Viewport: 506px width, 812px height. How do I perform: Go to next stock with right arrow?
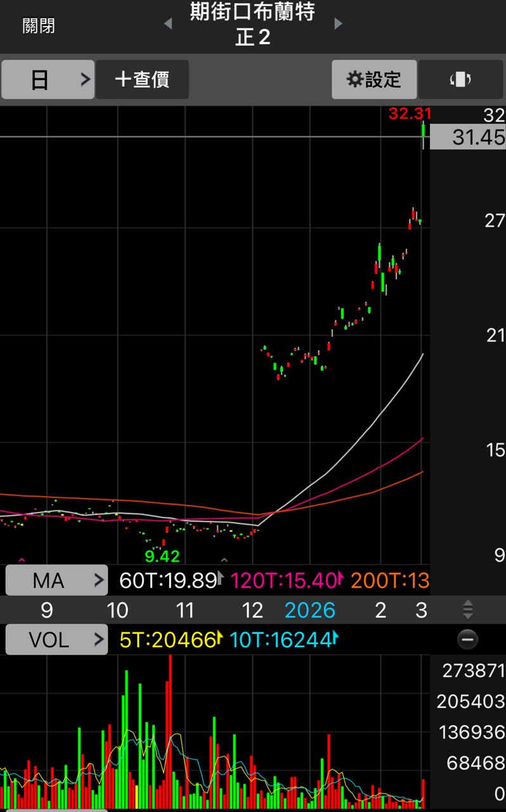(x=338, y=24)
